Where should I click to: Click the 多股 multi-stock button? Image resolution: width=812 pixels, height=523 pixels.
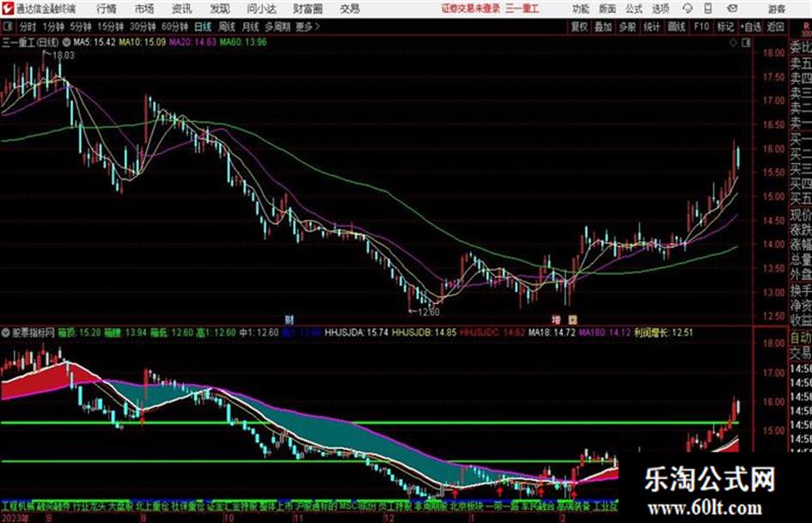(x=627, y=27)
